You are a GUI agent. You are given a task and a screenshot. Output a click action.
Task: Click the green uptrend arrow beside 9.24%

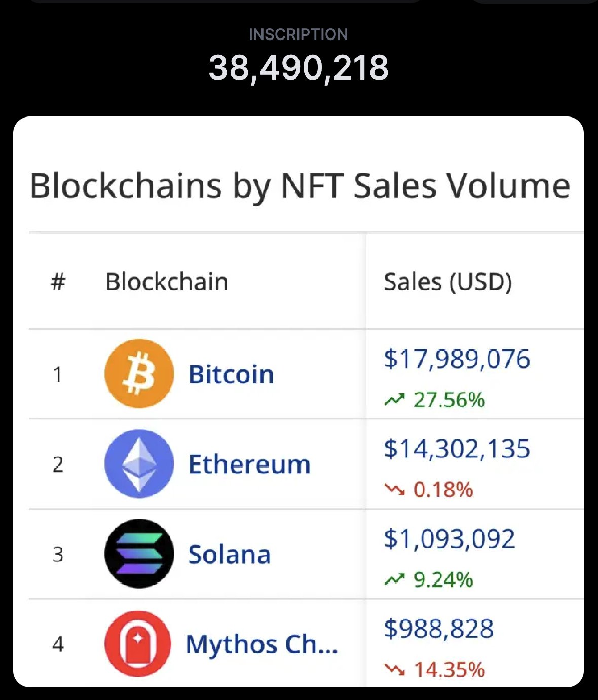pos(395,579)
